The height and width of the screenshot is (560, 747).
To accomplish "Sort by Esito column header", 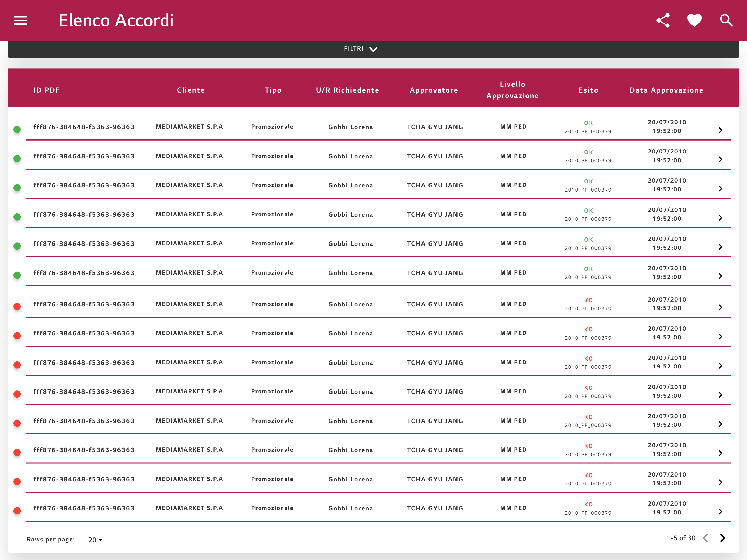I will tap(588, 90).
